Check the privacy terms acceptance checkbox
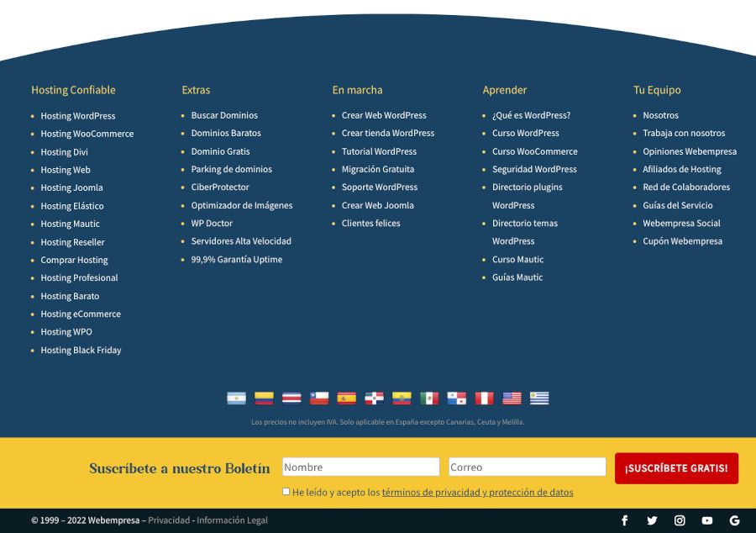 pyautogui.click(x=286, y=492)
